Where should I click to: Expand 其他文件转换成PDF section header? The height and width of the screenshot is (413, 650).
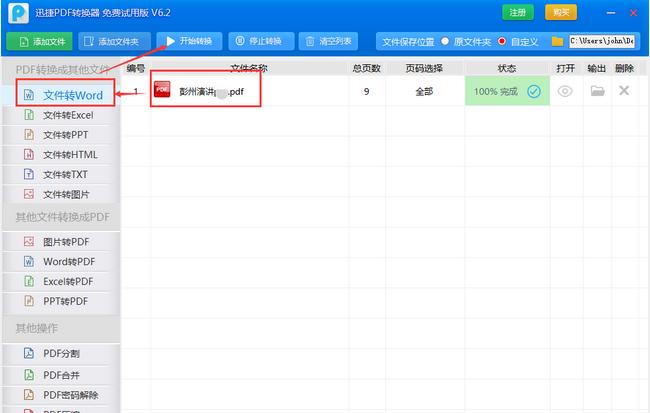60,216
